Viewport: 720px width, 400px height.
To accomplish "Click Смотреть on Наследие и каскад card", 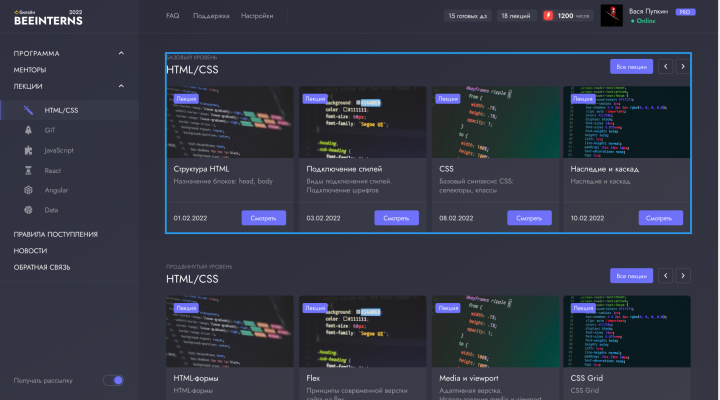I will tap(660, 218).
